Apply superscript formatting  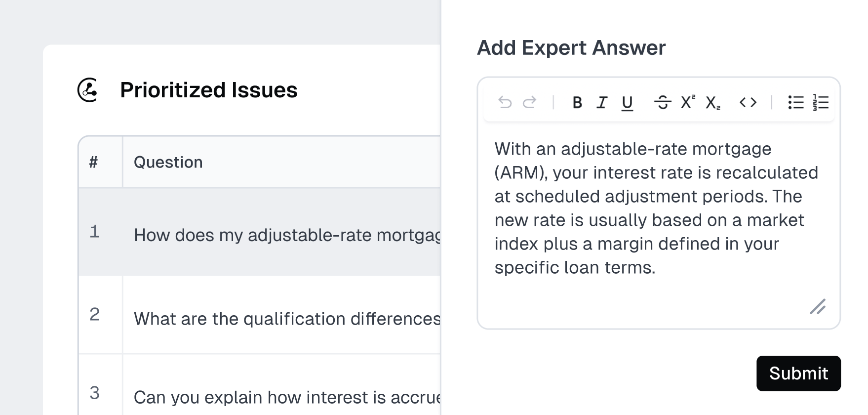click(687, 102)
